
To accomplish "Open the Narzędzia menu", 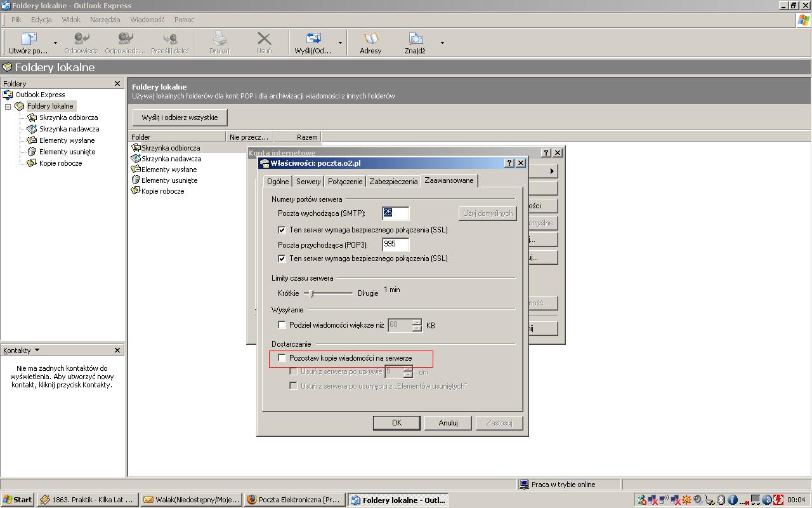I will tap(105, 20).
